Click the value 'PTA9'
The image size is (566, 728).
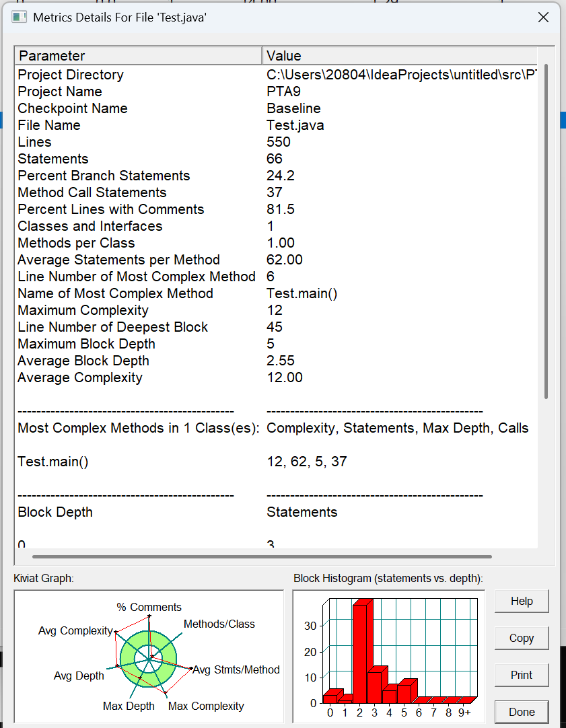click(283, 92)
